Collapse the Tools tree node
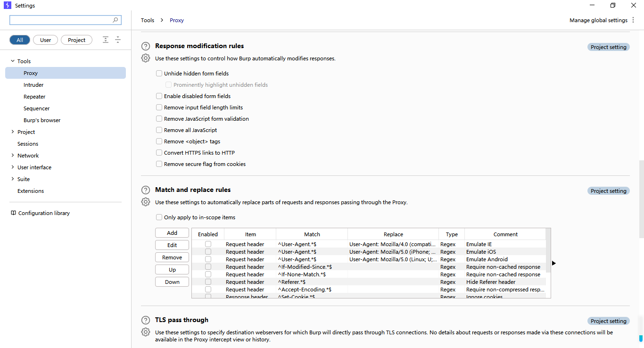The height and width of the screenshot is (348, 644). coord(12,61)
